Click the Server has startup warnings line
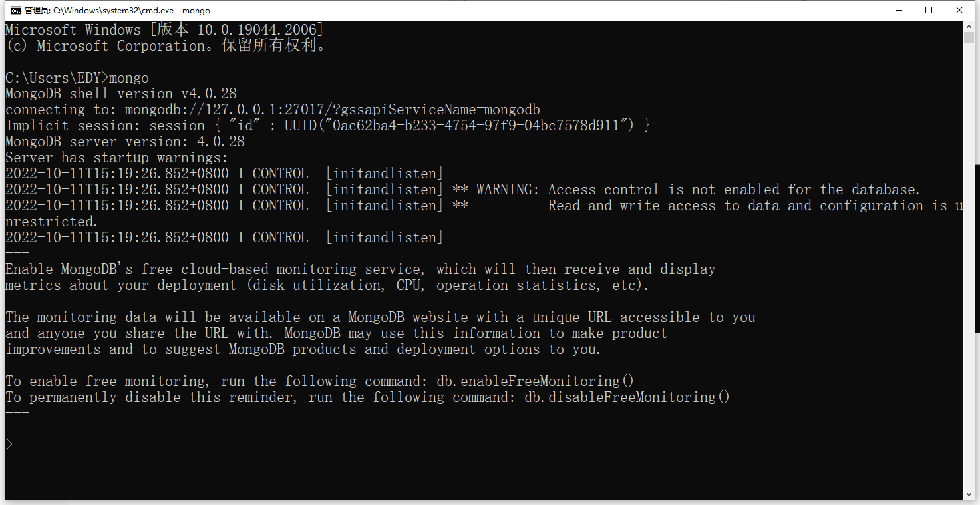The height and width of the screenshot is (505, 980). point(117,158)
